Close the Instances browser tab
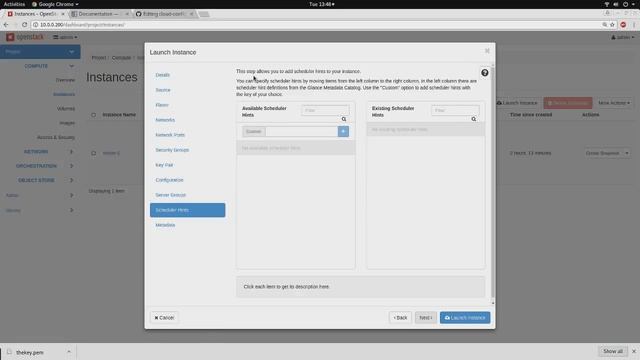The image size is (640, 360). pyautogui.click(x=62, y=14)
